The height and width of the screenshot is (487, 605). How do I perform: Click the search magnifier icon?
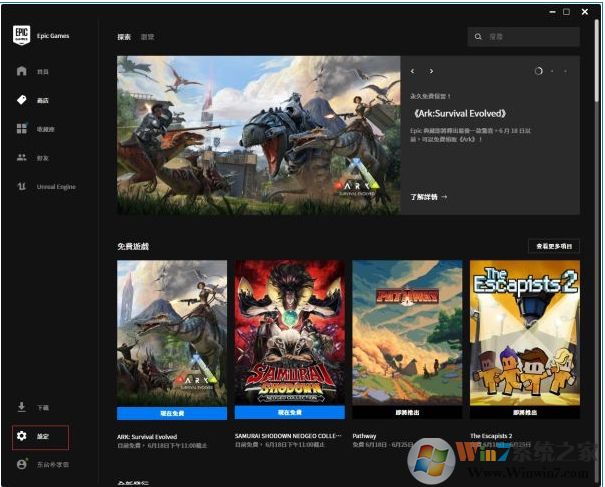[478, 37]
